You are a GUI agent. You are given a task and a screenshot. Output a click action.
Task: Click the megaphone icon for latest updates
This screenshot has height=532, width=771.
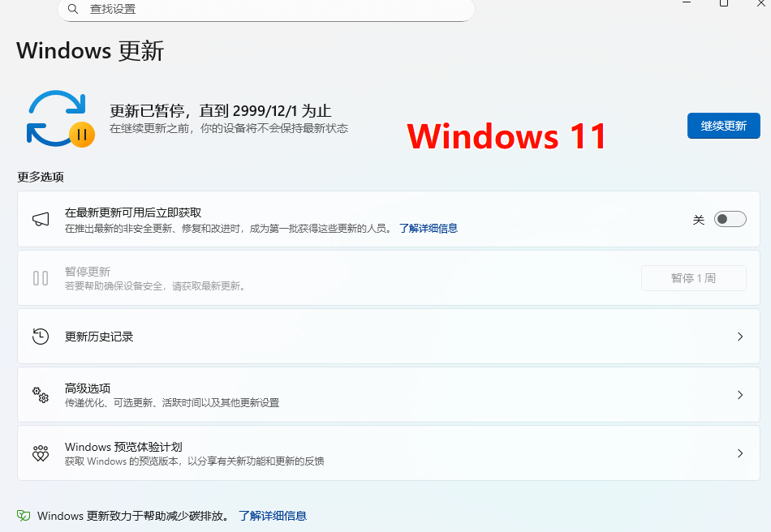pyautogui.click(x=41, y=219)
